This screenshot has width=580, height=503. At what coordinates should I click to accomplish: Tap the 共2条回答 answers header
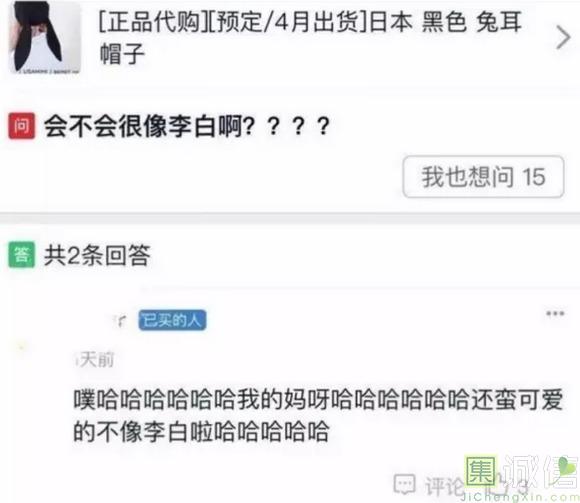click(97, 255)
